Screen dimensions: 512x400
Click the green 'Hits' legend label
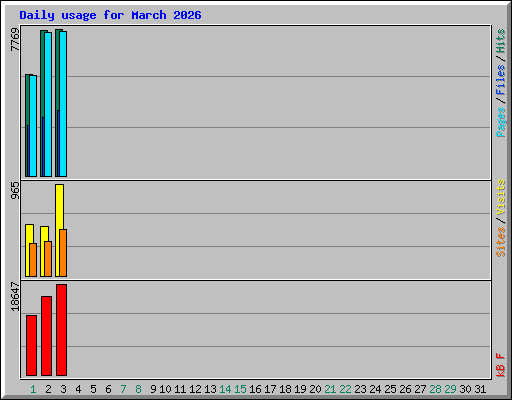pos(501,41)
